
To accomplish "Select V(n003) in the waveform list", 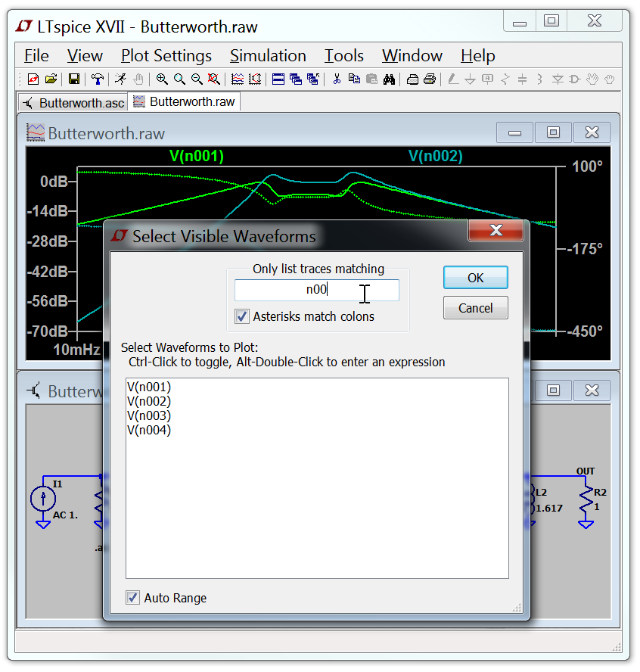I will click(x=149, y=415).
